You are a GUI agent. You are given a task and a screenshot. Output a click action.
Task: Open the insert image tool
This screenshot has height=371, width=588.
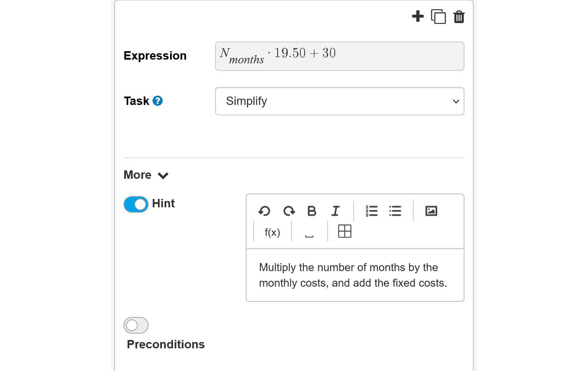point(431,211)
